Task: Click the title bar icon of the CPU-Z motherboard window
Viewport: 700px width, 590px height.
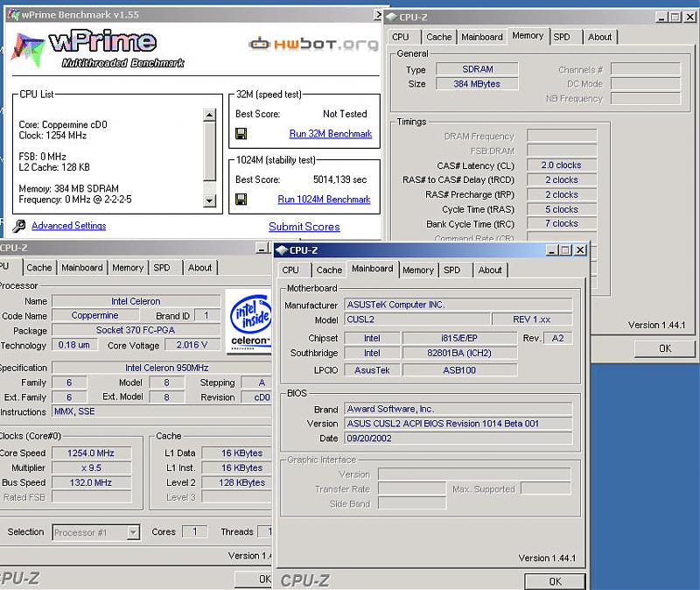Action: click(x=282, y=250)
